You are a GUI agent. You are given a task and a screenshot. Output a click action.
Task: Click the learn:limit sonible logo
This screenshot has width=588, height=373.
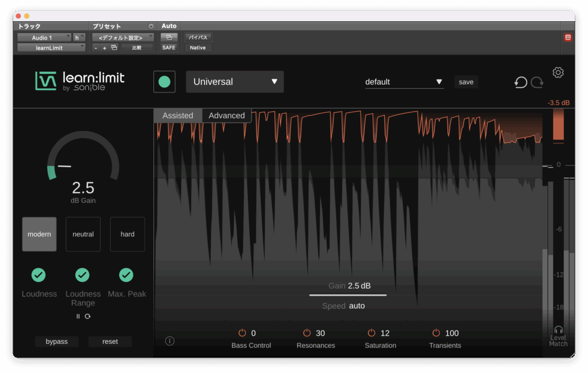coord(80,81)
